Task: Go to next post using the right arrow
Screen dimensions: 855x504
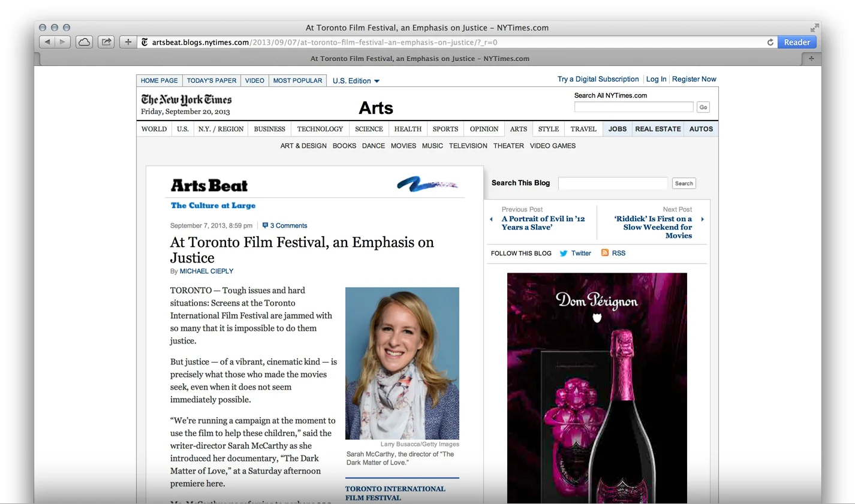Action: [x=703, y=219]
